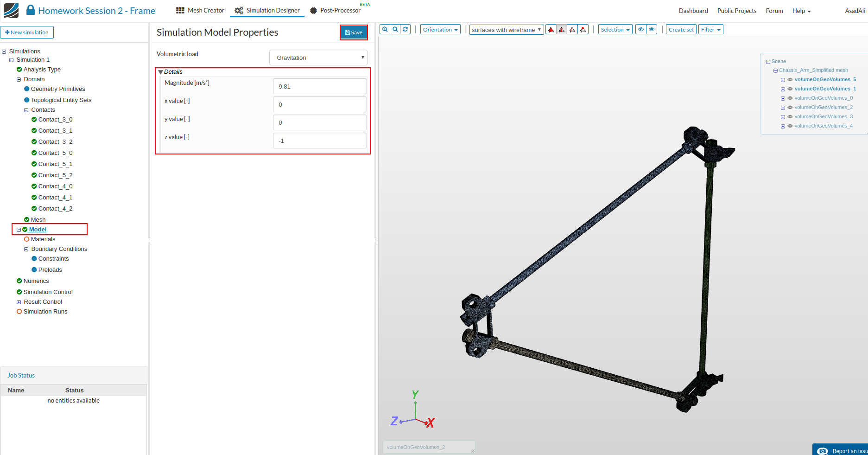Screen dimensions: 868x455
Task: Toggle visibility of volumeOnGeoVolumes_1
Action: pyautogui.click(x=790, y=89)
